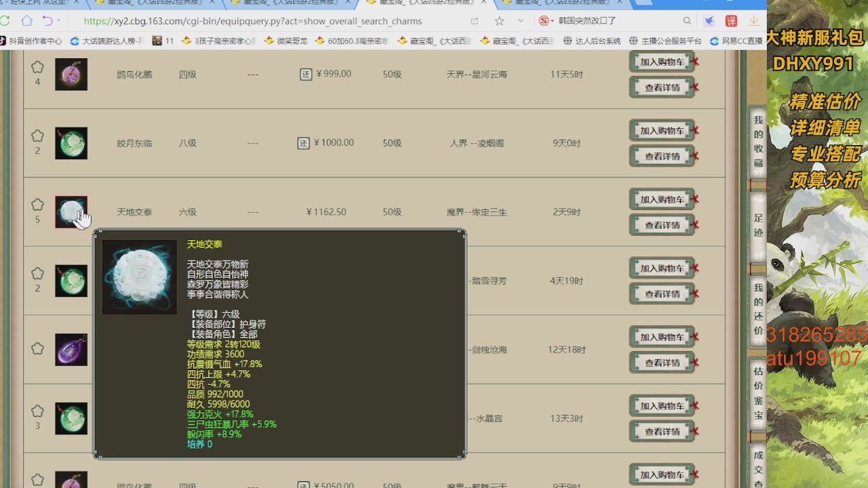
Task: View details of 鹍鸟化鹏 ¥999 item
Action: pos(663,87)
